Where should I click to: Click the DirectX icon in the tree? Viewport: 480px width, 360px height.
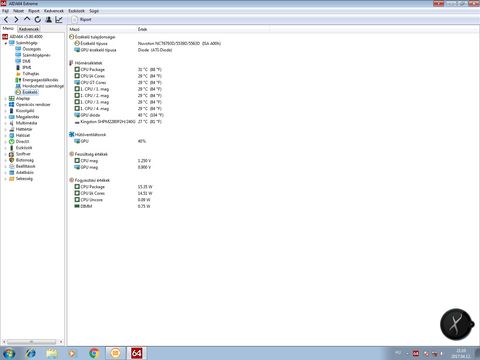click(12, 142)
